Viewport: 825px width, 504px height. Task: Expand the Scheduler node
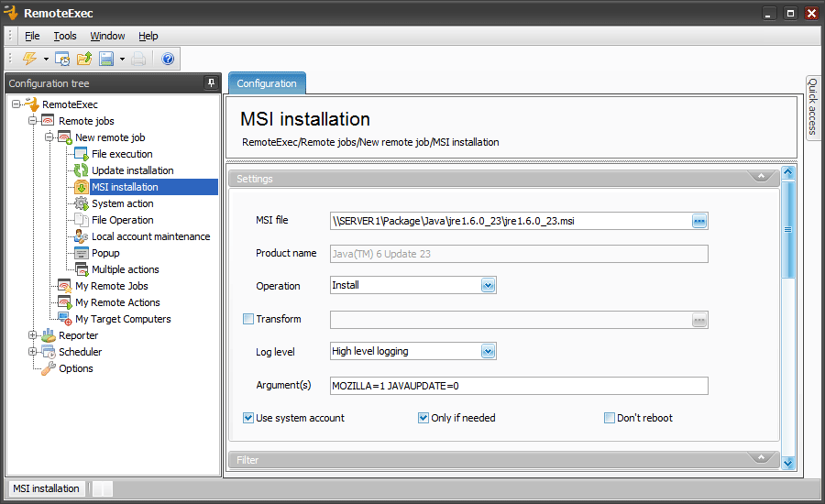(33, 352)
